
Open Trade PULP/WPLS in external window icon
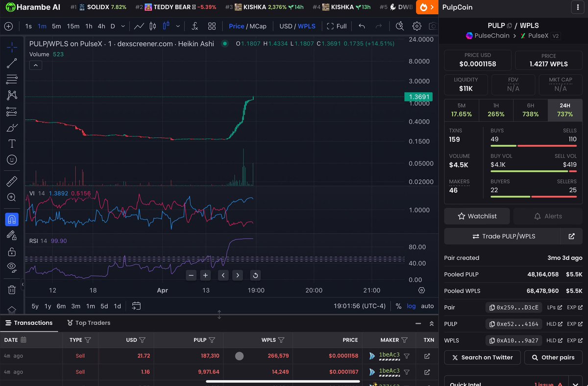(572, 236)
